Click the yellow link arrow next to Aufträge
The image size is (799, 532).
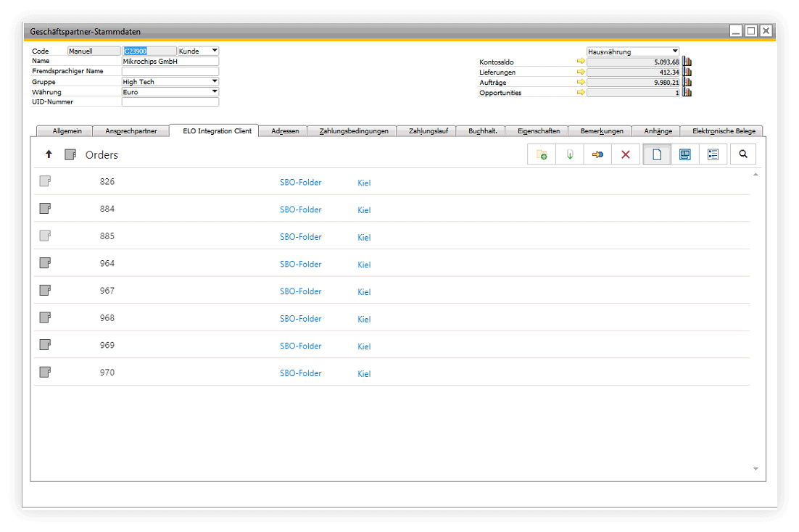click(x=580, y=82)
